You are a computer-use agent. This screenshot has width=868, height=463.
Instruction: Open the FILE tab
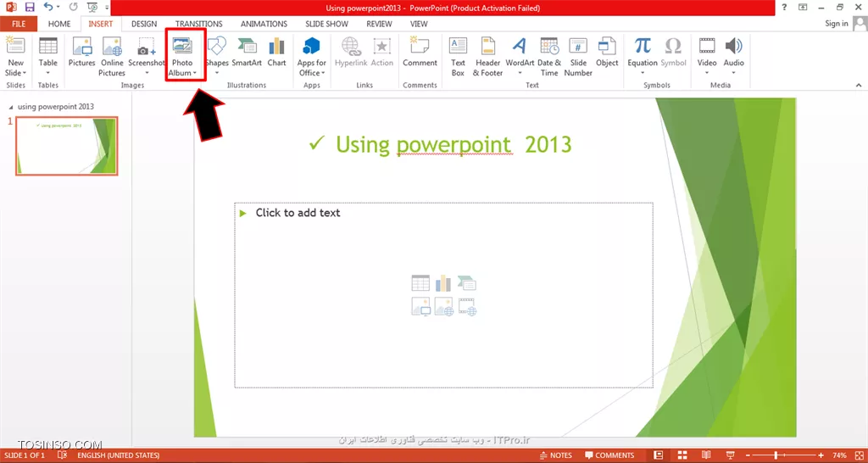tap(19, 24)
